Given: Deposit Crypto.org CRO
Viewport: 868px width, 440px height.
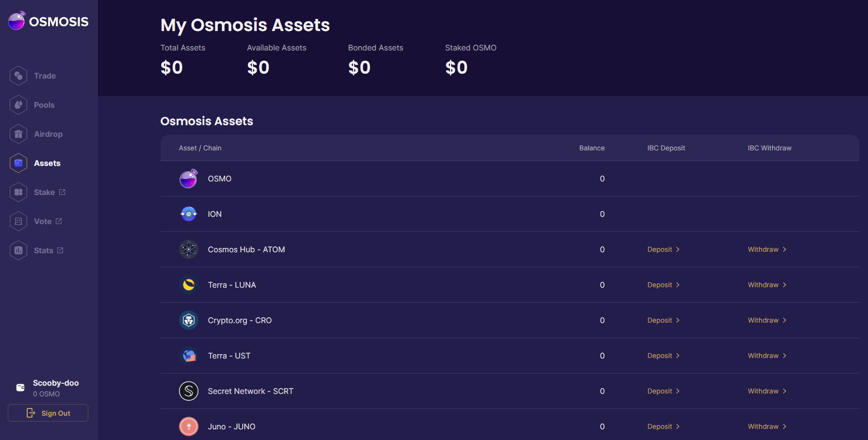Looking at the screenshot, I should pos(663,320).
